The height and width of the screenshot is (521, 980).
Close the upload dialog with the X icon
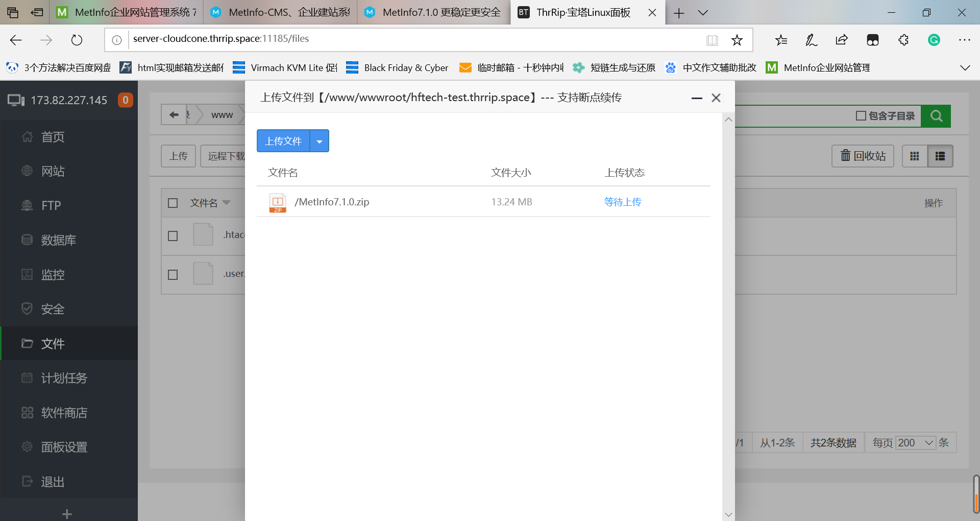pos(716,98)
